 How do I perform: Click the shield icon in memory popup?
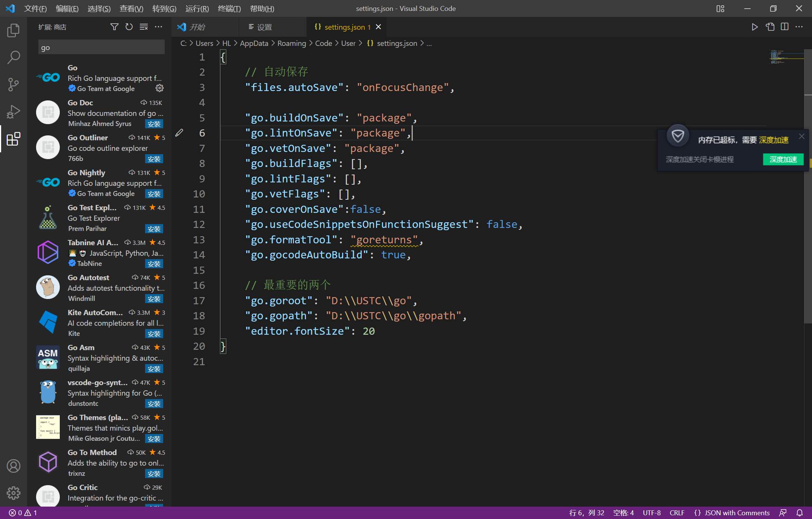[678, 135]
